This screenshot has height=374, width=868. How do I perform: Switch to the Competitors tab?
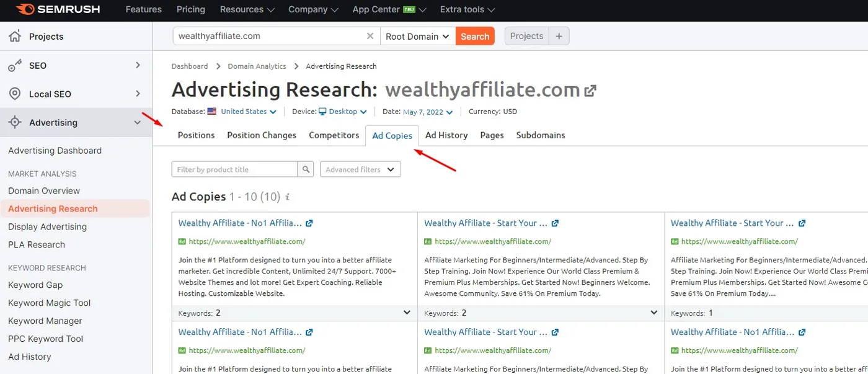[334, 135]
